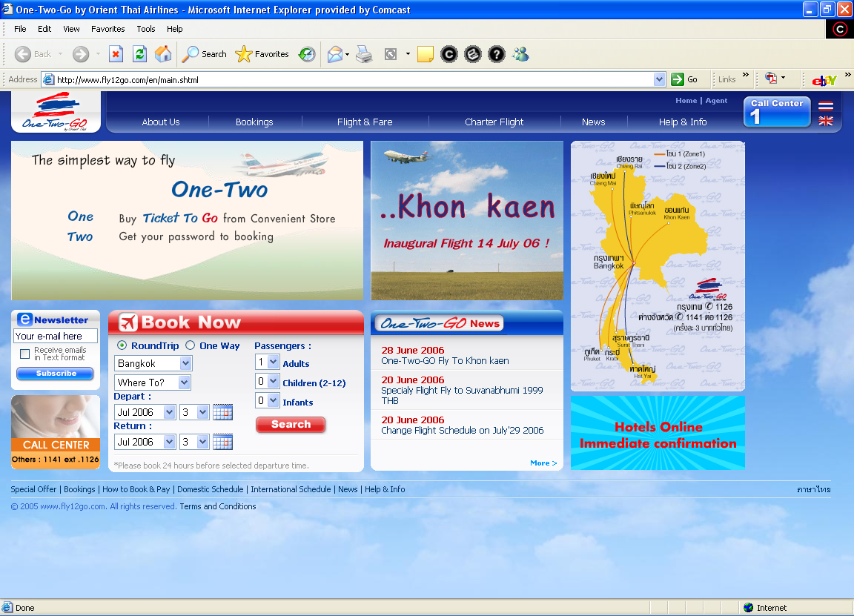The width and height of the screenshot is (854, 616).
Task: Open the More news link
Action: click(x=543, y=463)
